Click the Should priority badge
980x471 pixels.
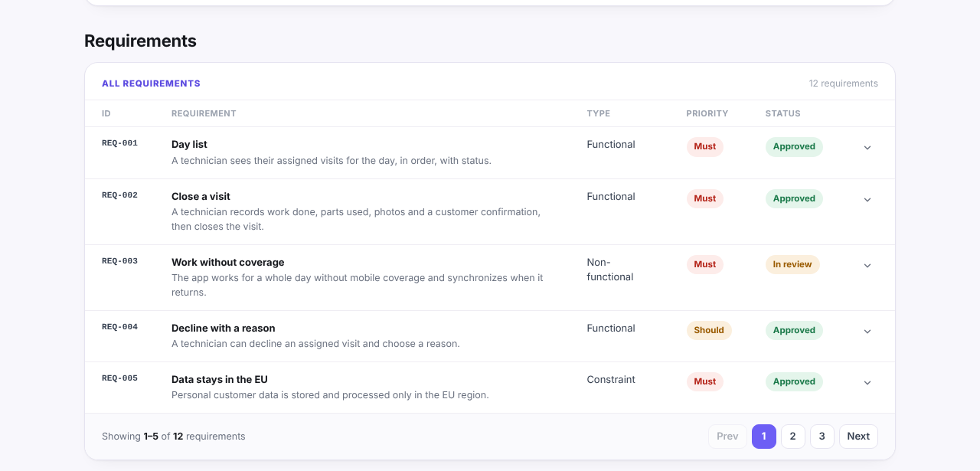pyautogui.click(x=709, y=331)
